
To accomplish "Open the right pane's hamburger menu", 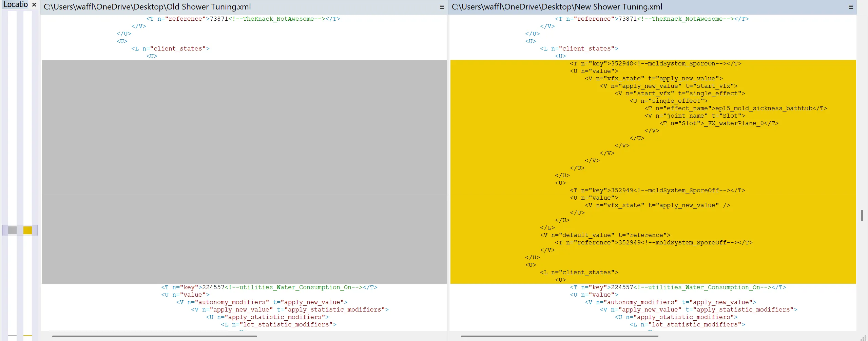I will point(851,7).
